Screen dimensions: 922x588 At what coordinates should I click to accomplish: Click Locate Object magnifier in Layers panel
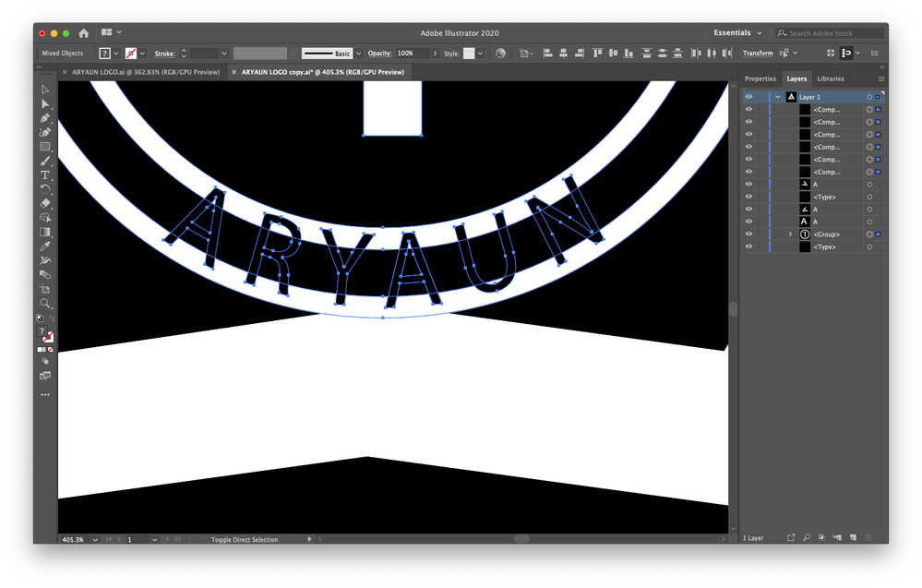point(806,537)
